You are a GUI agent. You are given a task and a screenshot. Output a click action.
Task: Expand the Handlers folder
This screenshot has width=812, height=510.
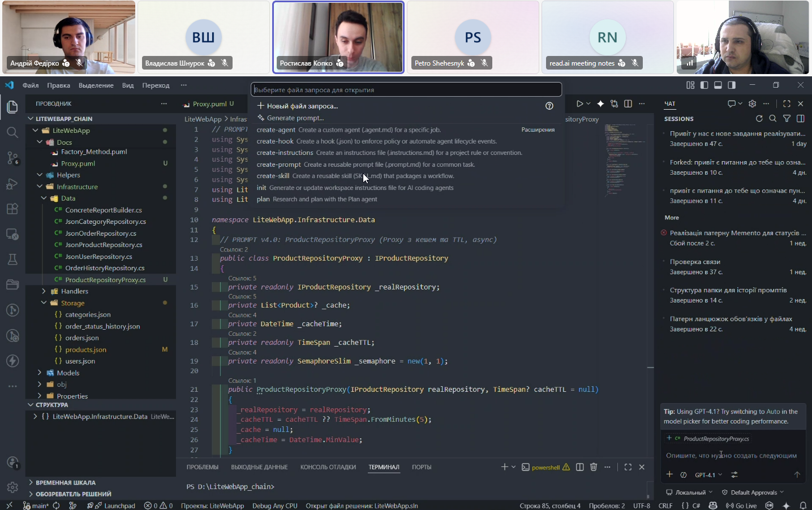(x=74, y=291)
